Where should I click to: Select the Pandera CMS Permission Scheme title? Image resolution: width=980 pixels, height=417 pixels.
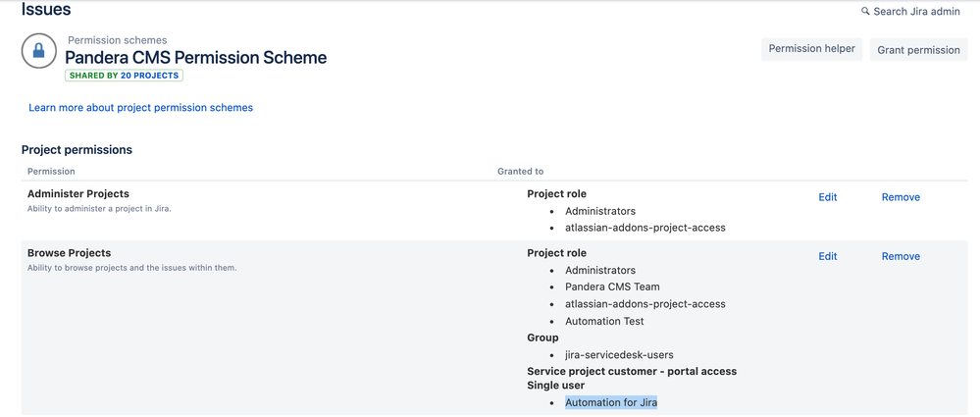pyautogui.click(x=195, y=58)
